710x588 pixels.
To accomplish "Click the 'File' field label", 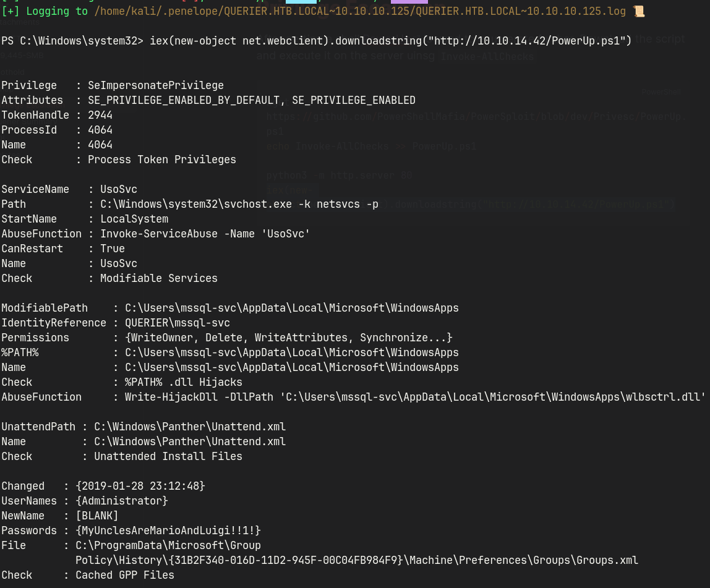I will tap(14, 545).
